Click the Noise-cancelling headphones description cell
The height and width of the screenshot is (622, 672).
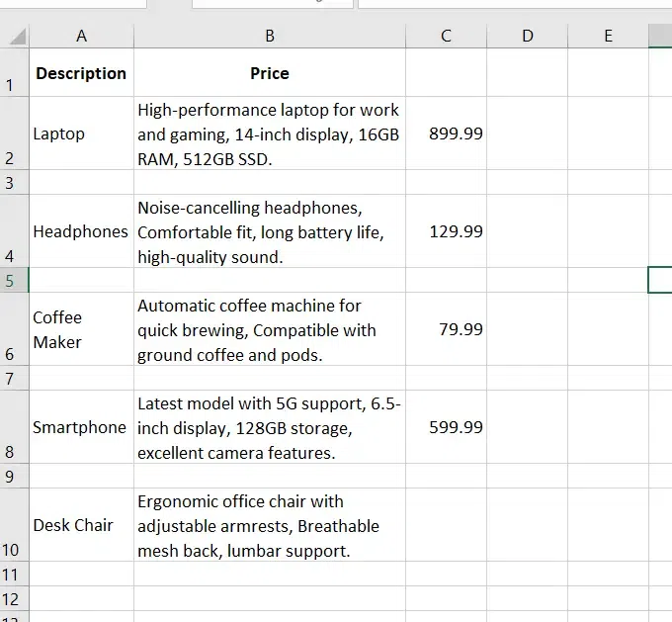point(270,231)
